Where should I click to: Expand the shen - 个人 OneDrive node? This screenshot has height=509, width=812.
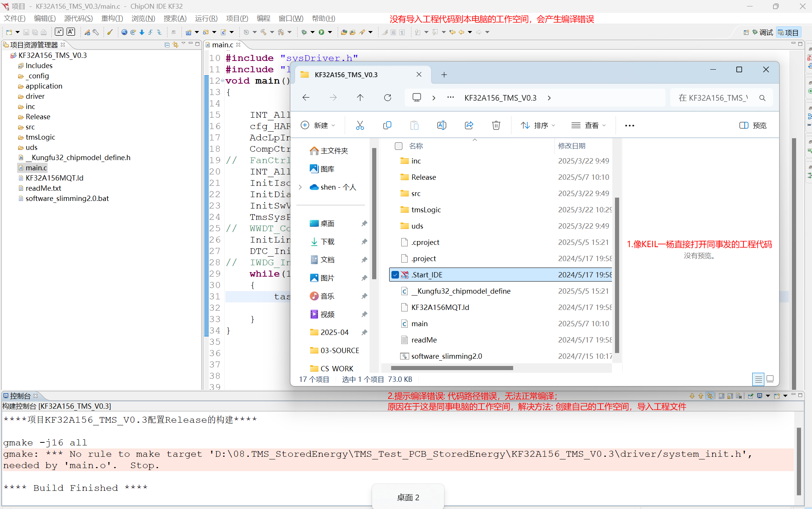tap(300, 187)
